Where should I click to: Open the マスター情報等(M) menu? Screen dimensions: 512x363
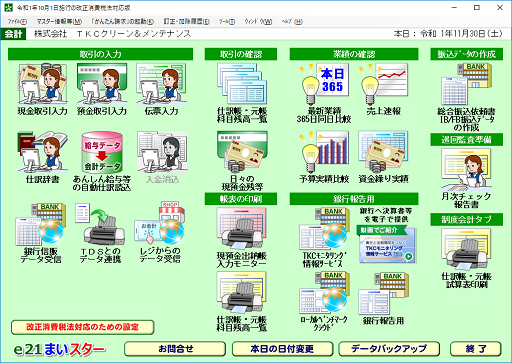pos(59,22)
